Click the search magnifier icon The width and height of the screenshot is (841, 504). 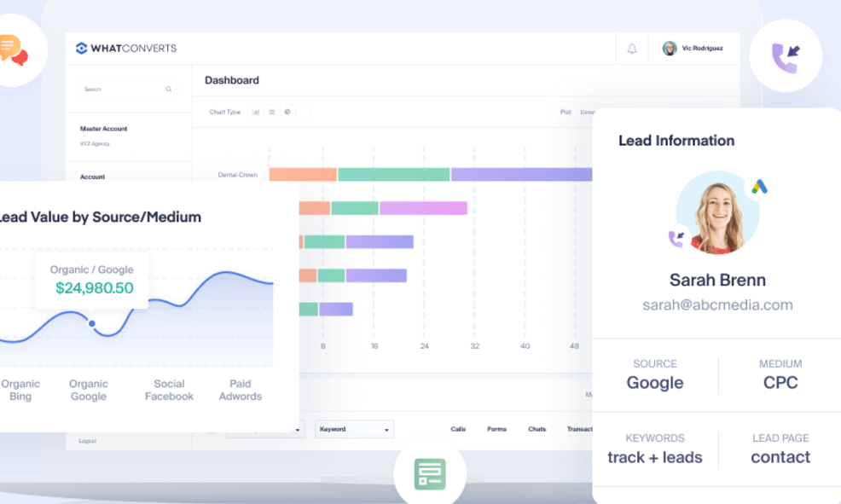click(168, 89)
